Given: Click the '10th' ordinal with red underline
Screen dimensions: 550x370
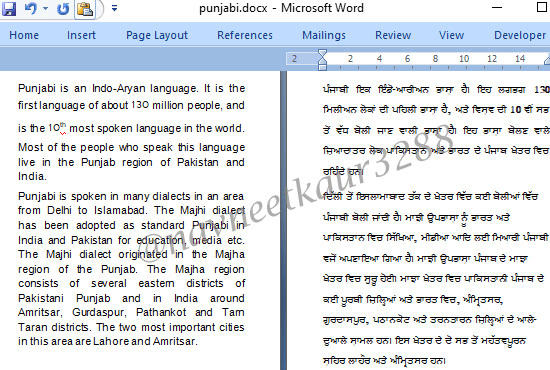Looking at the screenshot, I should pyautogui.click(x=57, y=128).
